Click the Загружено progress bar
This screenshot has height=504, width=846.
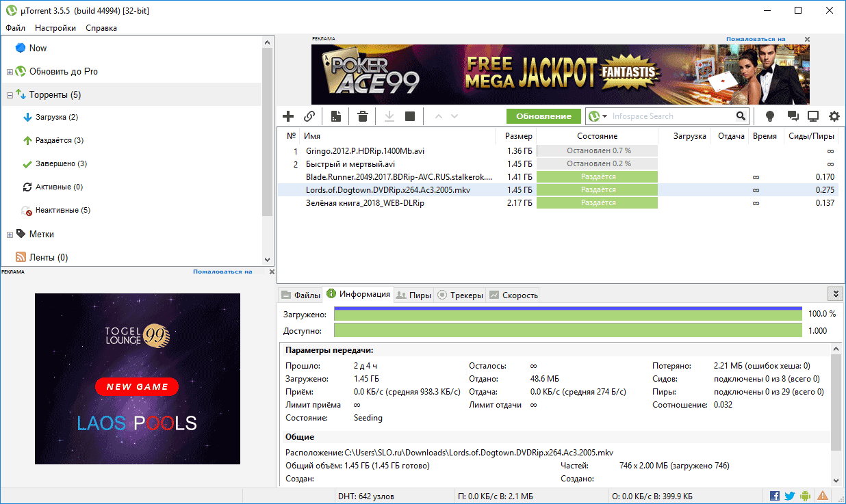click(568, 314)
